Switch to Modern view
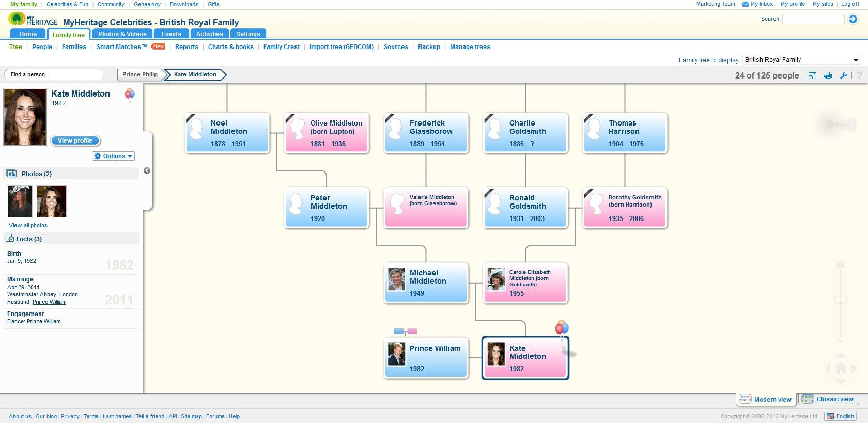The height and width of the screenshot is (423, 868). pos(766,399)
